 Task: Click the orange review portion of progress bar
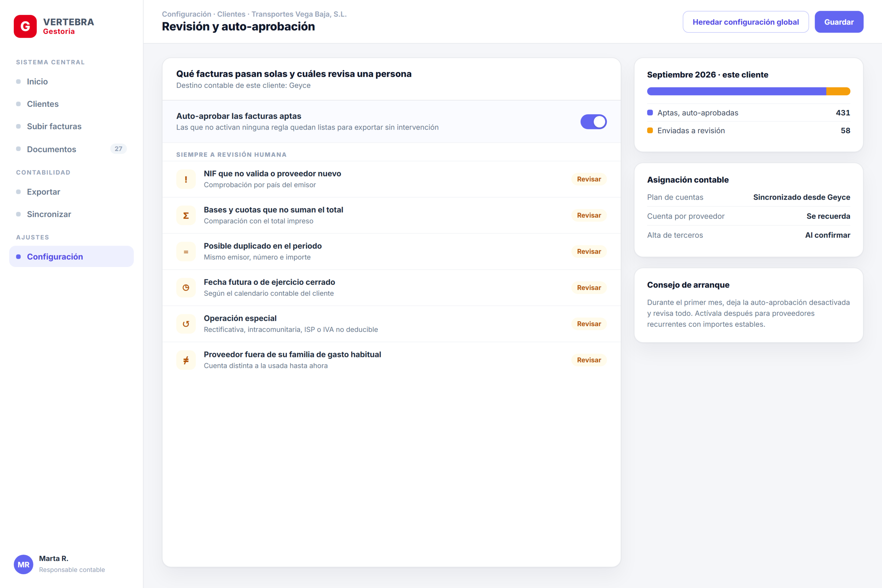[838, 91]
